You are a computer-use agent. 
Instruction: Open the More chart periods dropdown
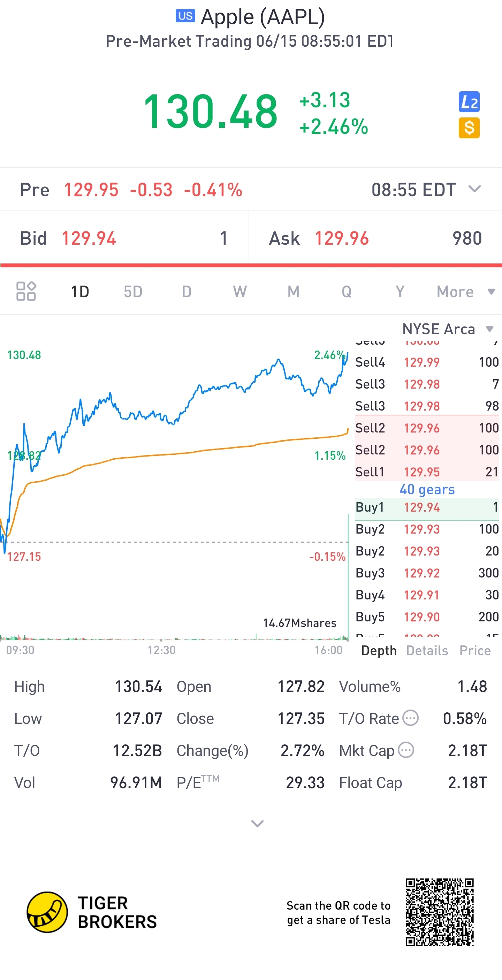tap(465, 292)
